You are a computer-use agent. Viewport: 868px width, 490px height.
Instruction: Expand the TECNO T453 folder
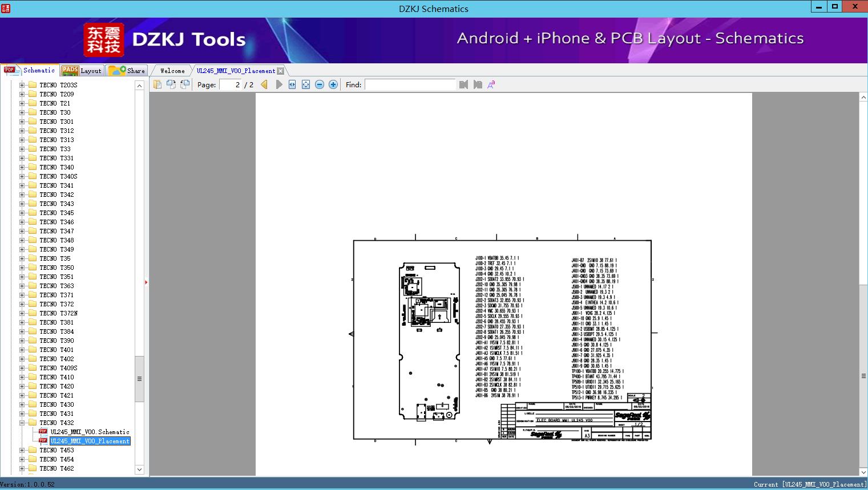pyautogui.click(x=22, y=450)
